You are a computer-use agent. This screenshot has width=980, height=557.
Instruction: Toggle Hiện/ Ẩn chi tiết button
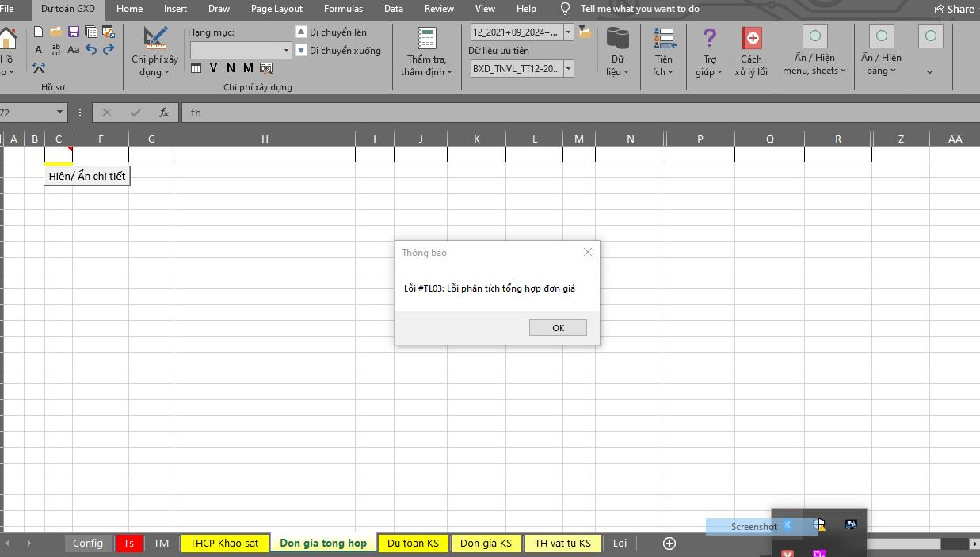coord(87,176)
